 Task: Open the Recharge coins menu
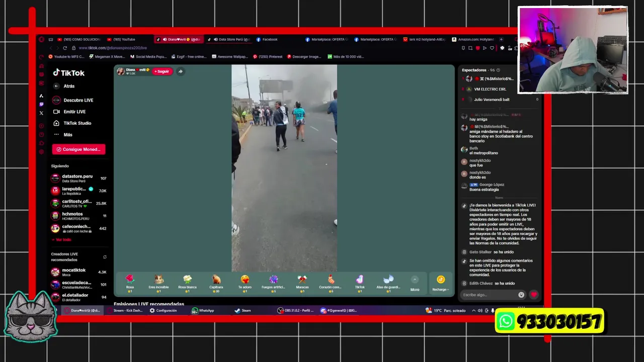[440, 284]
